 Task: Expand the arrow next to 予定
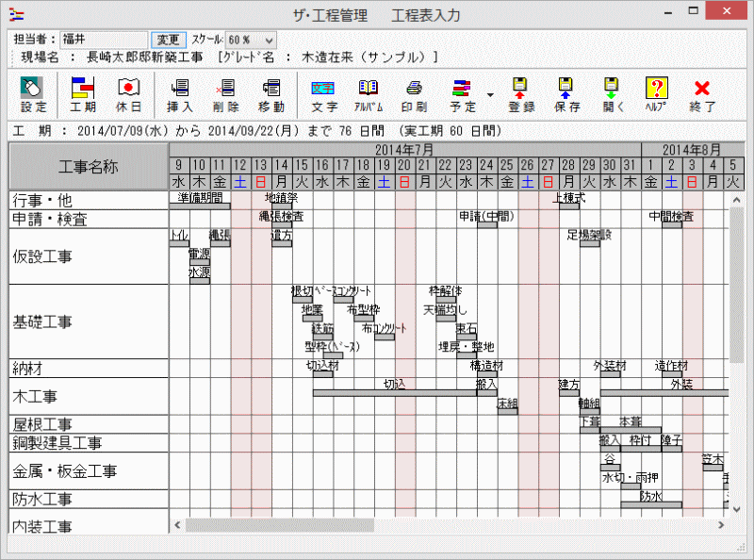click(x=490, y=95)
